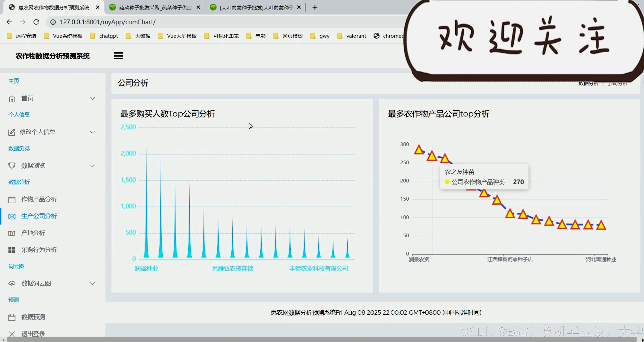Click the grid icon beside 采购行为分析
The height and width of the screenshot is (342, 644).
point(12,250)
